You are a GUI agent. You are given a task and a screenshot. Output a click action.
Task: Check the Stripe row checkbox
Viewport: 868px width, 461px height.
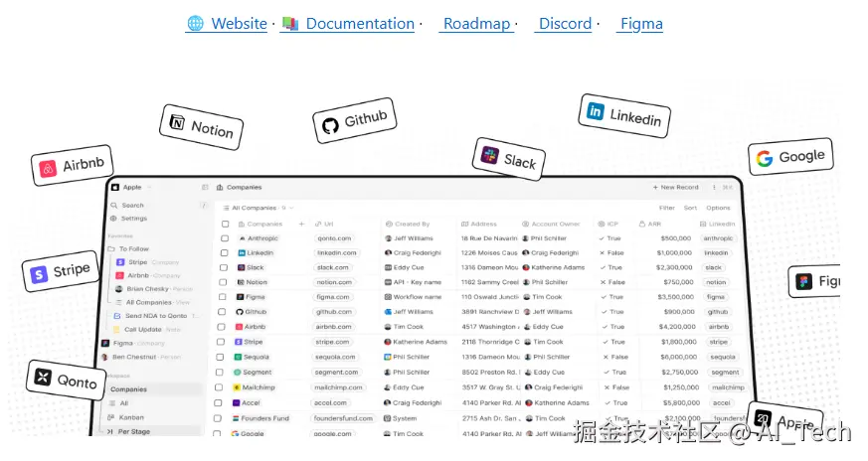point(221,342)
